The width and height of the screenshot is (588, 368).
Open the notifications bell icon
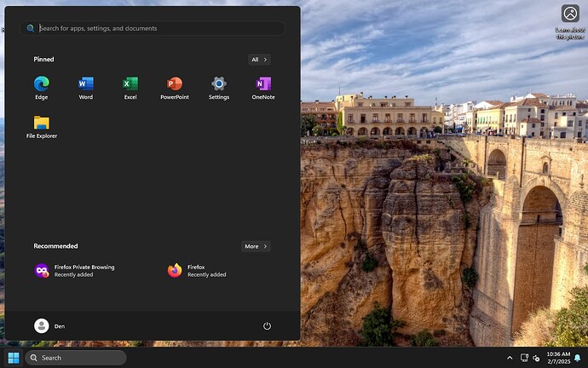click(578, 358)
